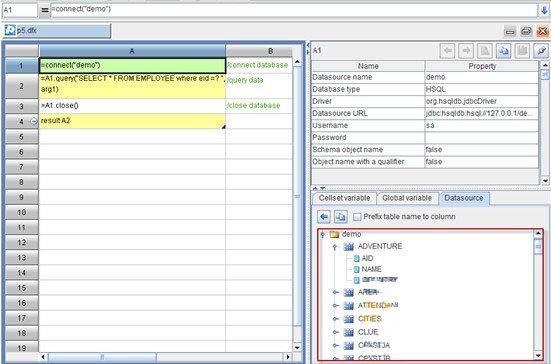Switch to the Global variable tab
551x364 pixels.
click(407, 198)
